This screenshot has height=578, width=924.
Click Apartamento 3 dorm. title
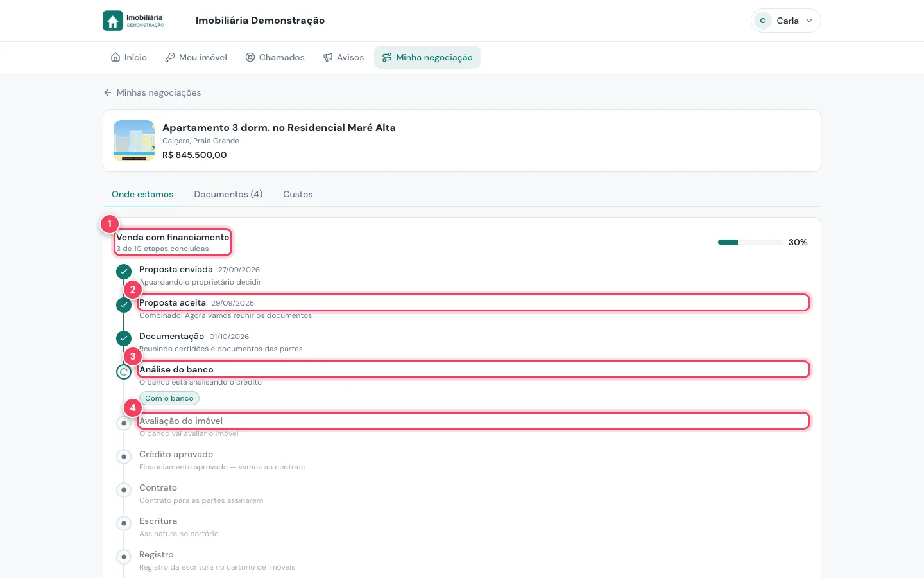279,127
